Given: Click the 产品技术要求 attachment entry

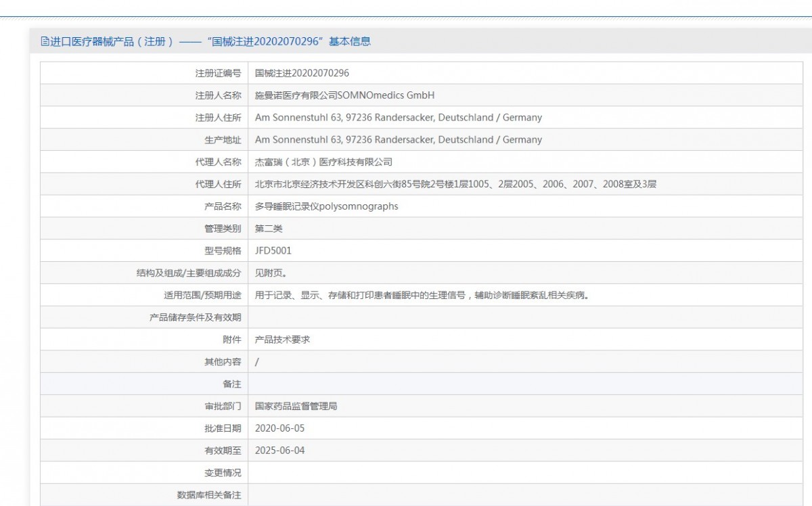Looking at the screenshot, I should pos(282,340).
